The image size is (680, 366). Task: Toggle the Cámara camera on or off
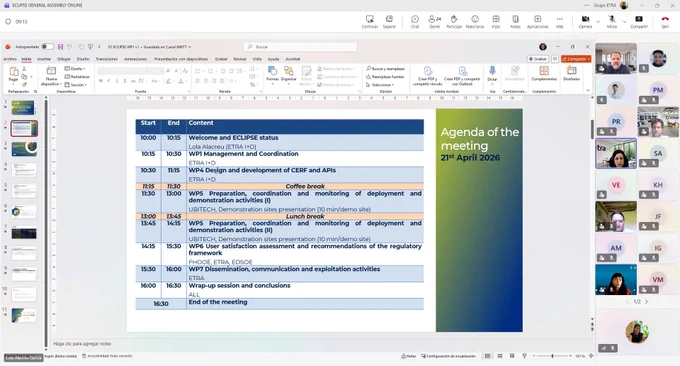pos(585,21)
